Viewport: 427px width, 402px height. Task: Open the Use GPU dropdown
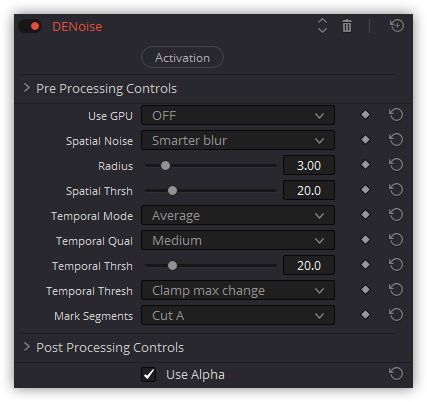coord(238,115)
